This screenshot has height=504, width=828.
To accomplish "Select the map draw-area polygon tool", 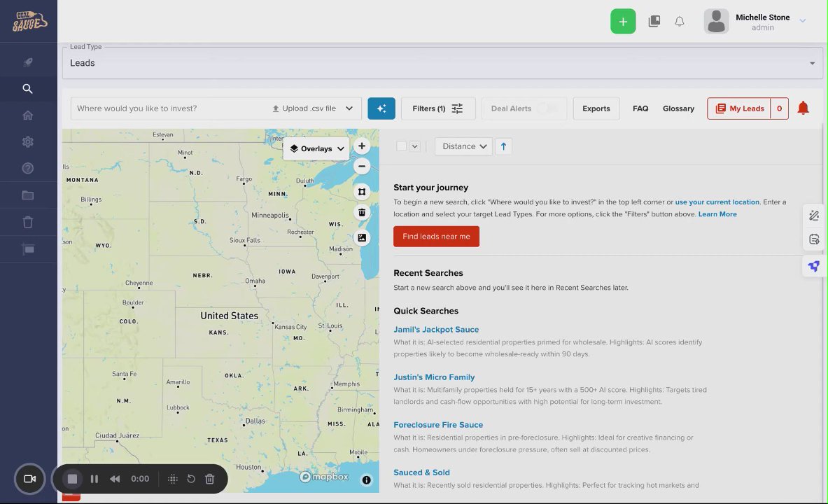I will tap(362, 192).
